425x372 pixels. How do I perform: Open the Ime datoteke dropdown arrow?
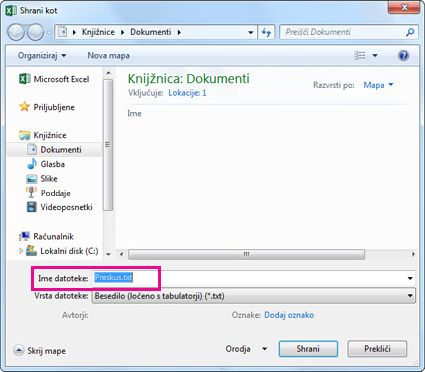pyautogui.click(x=410, y=278)
